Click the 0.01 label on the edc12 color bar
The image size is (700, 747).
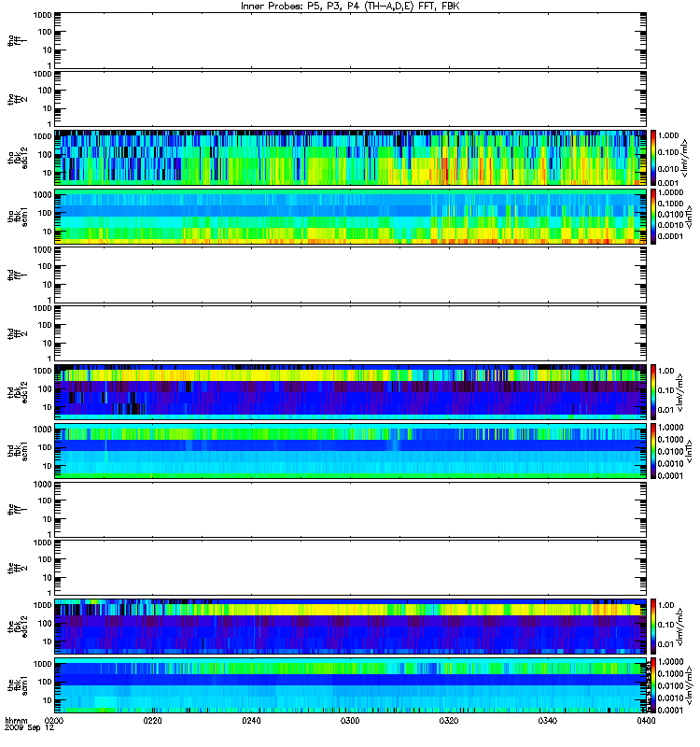pyautogui.click(x=666, y=644)
